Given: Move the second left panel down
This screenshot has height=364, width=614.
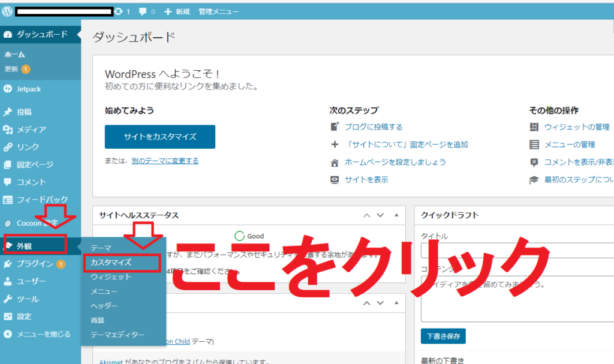Looking at the screenshot, I should pos(380,303).
